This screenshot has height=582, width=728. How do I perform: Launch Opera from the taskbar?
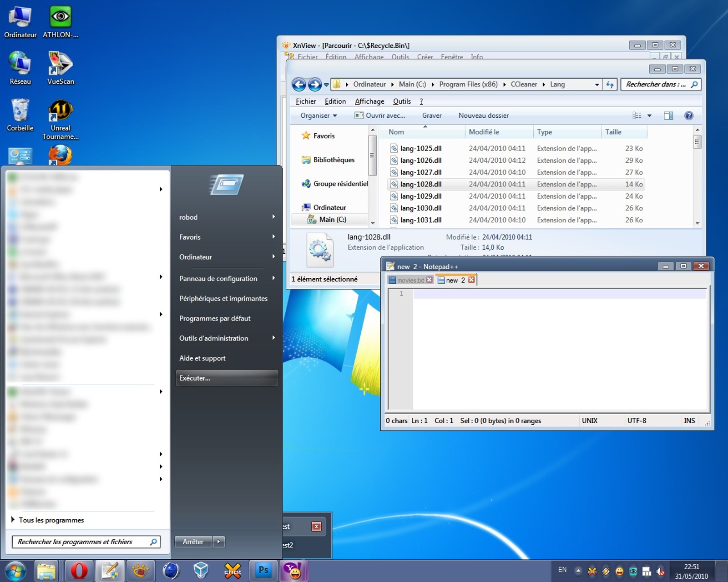click(79, 571)
